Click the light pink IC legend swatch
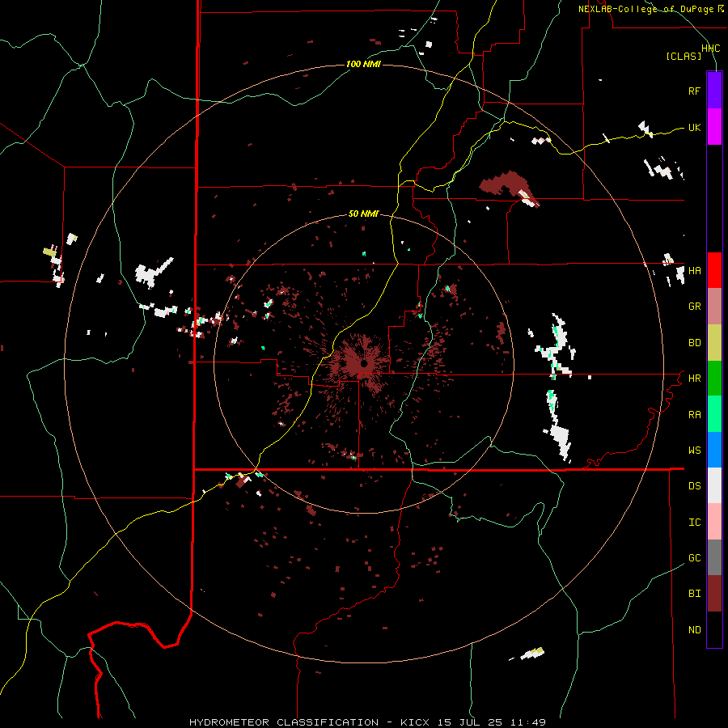 coord(714,522)
